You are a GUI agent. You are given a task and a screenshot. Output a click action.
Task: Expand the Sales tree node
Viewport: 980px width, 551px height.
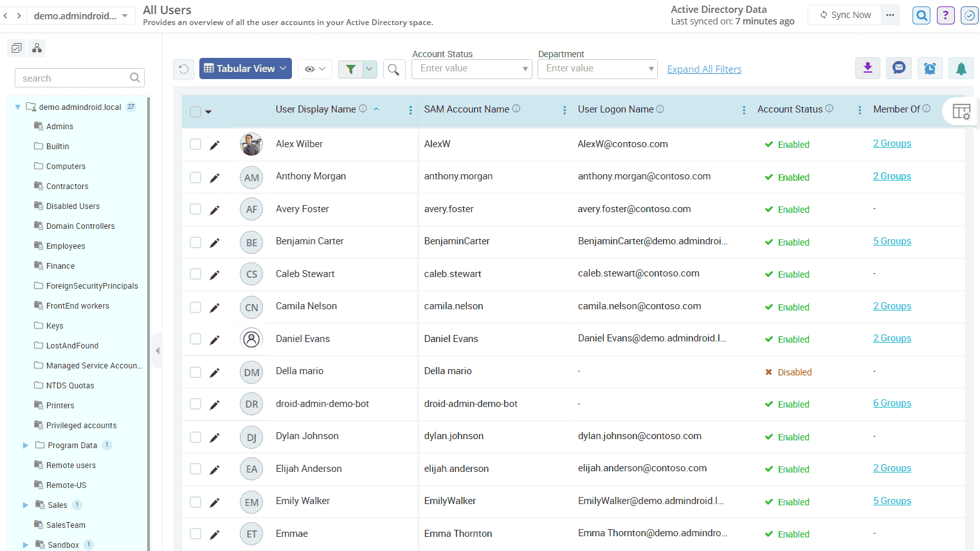coord(25,505)
